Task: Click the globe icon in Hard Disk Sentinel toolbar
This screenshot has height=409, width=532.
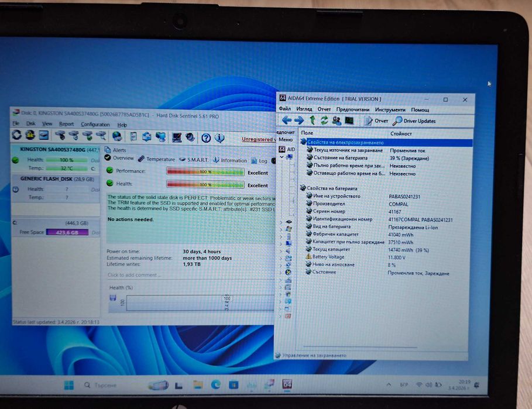Action: (x=117, y=136)
